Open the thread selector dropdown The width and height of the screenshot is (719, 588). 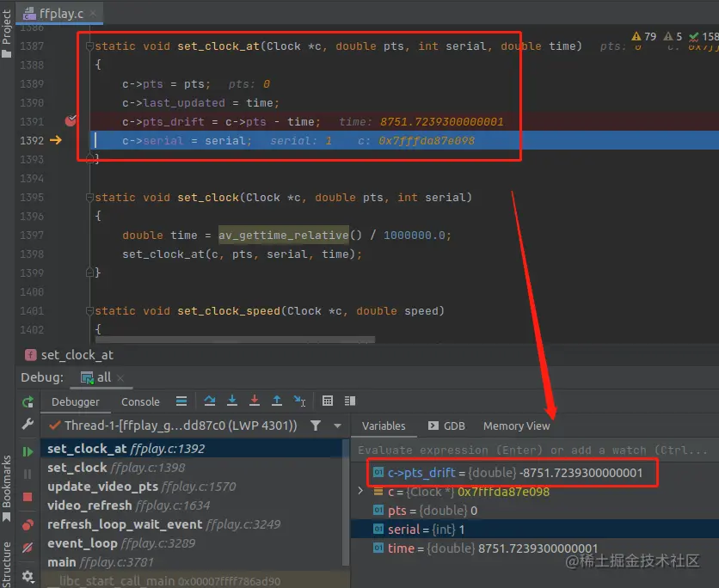[x=337, y=426]
